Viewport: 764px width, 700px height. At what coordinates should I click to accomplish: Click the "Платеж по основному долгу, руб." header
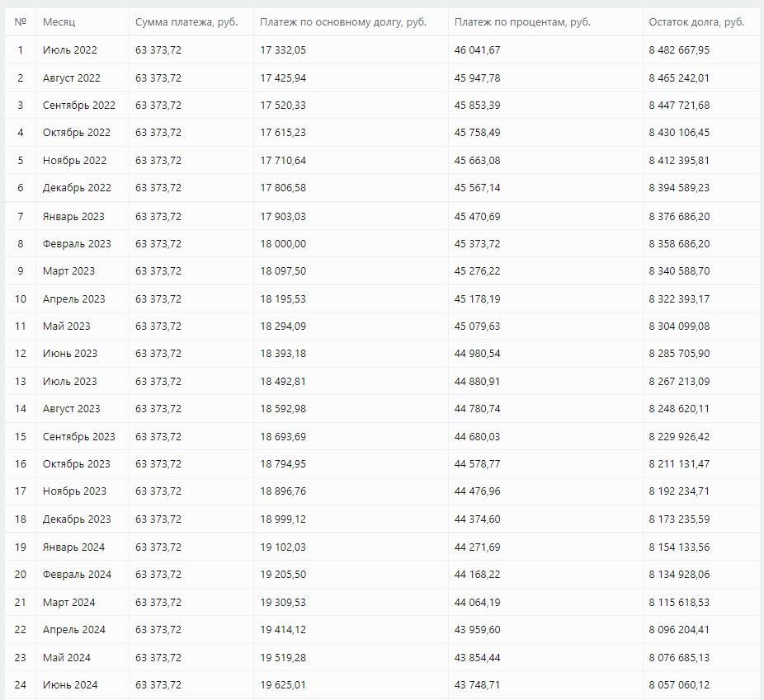(342, 22)
